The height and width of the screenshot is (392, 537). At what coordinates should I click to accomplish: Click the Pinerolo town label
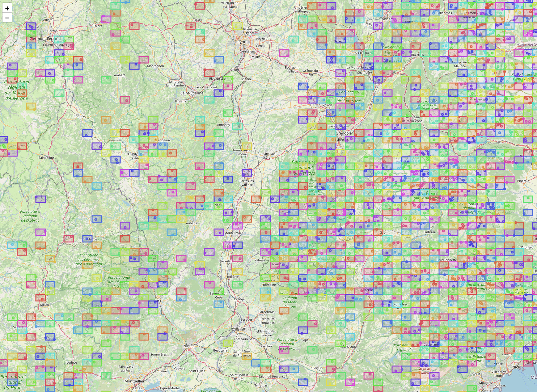point(523,181)
